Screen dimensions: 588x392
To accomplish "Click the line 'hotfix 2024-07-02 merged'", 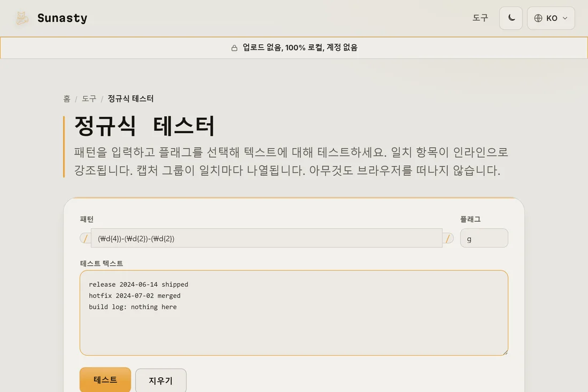I will coord(135,296).
